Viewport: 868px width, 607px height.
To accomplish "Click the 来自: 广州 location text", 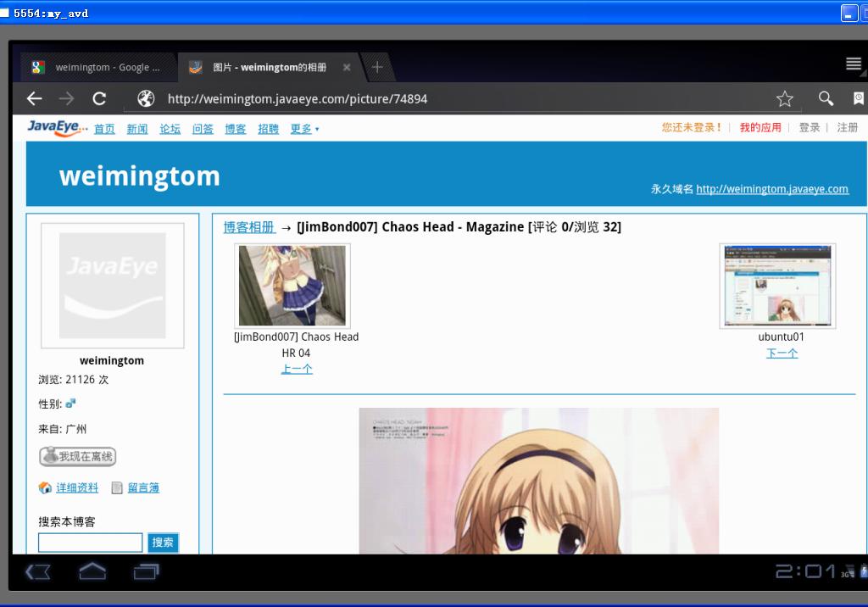I will [63, 429].
